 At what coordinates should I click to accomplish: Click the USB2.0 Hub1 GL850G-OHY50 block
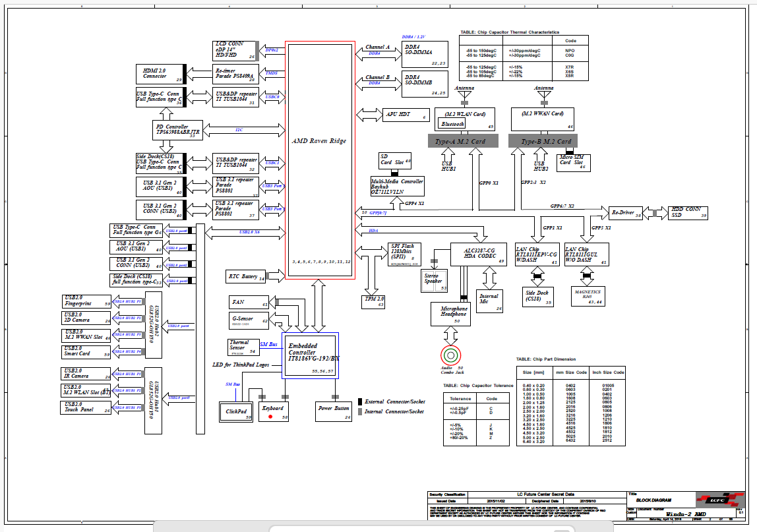[154, 401]
